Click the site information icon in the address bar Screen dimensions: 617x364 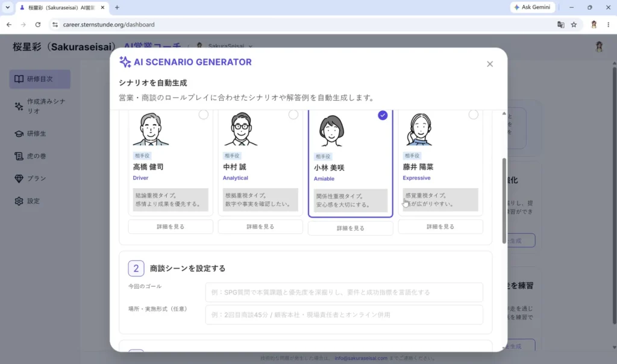point(55,24)
